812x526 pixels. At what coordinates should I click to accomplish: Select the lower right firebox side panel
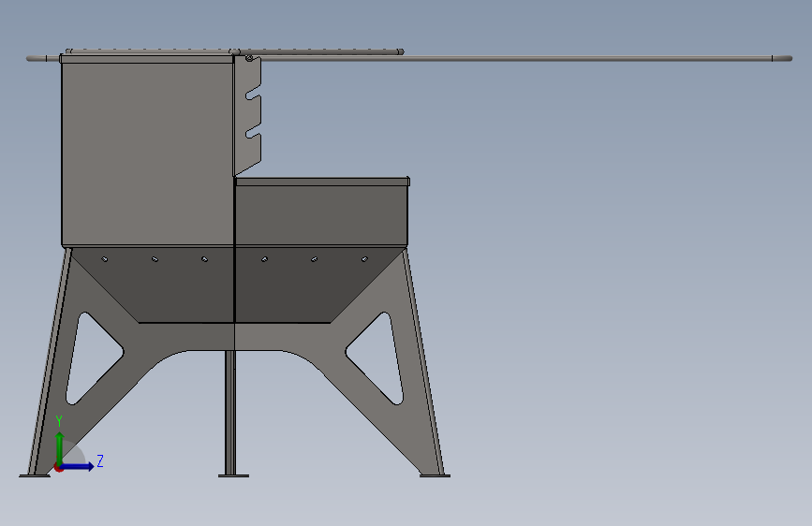(x=321, y=215)
